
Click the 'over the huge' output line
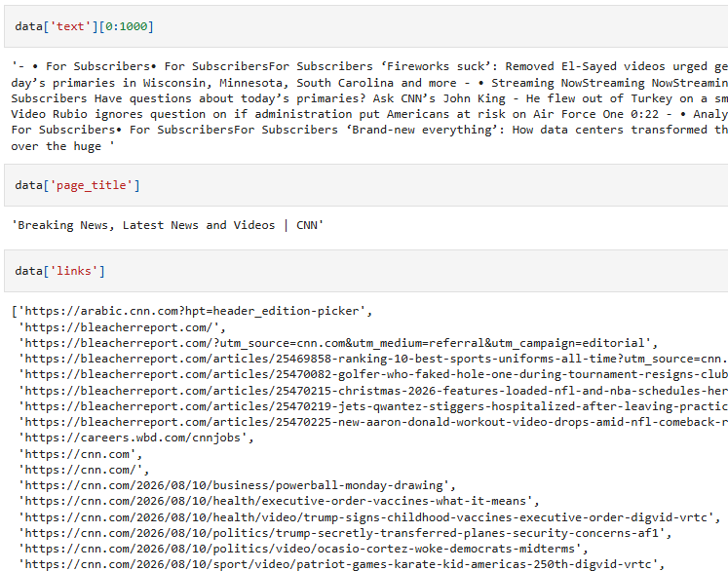point(62,146)
